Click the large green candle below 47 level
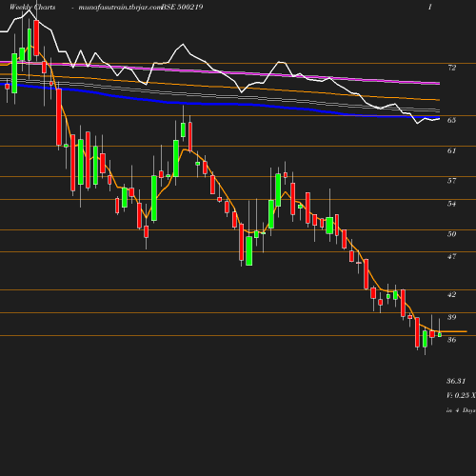 click(249, 251)
